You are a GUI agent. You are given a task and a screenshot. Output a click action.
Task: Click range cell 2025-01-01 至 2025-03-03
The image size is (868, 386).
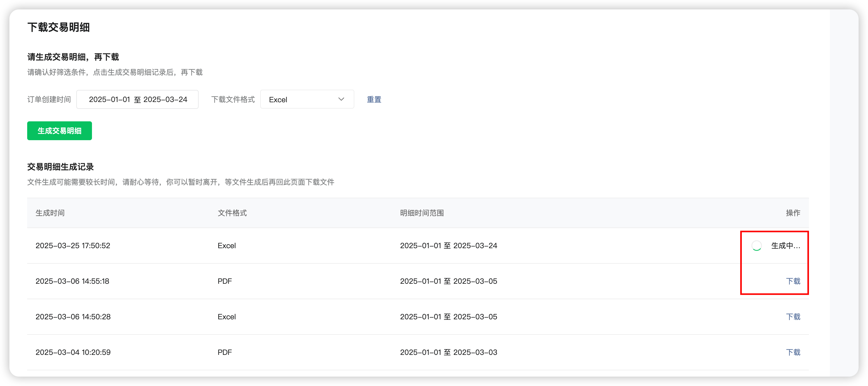coord(448,352)
